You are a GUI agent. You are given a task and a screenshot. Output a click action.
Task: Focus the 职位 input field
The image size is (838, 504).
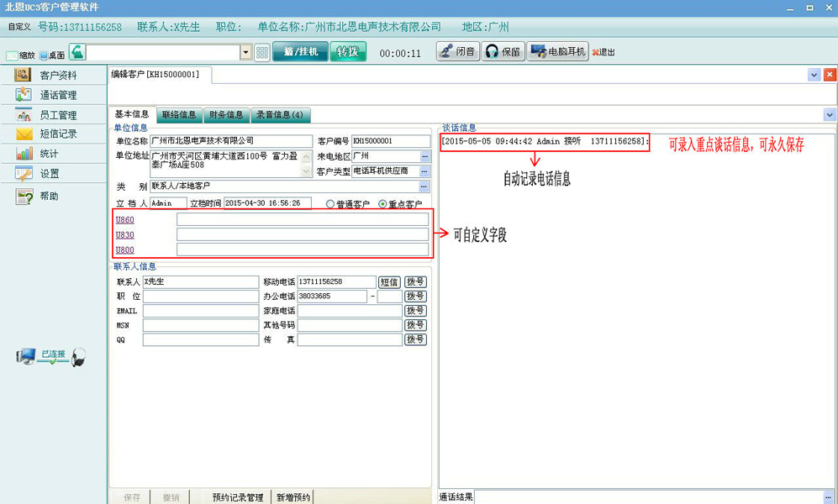click(200, 297)
